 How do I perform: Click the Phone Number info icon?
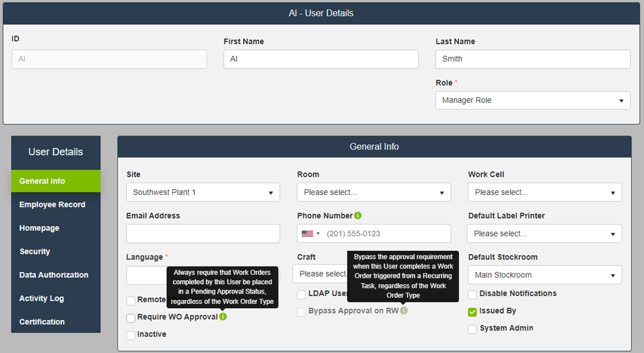point(358,216)
